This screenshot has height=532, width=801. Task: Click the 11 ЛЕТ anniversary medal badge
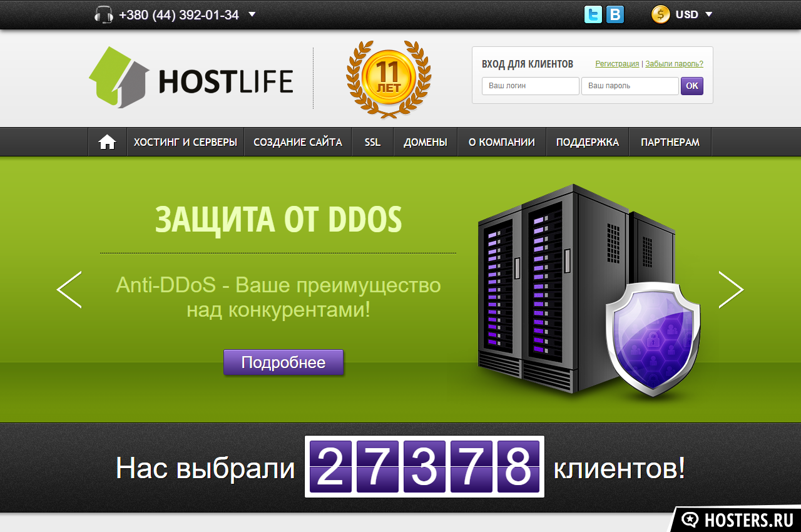click(389, 78)
